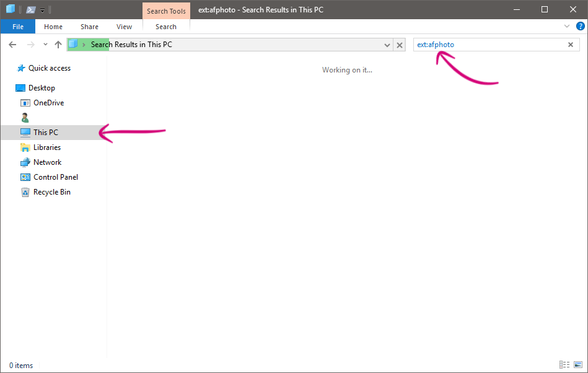588x373 pixels.
Task: Switch to details view in status bar
Action: click(x=564, y=365)
